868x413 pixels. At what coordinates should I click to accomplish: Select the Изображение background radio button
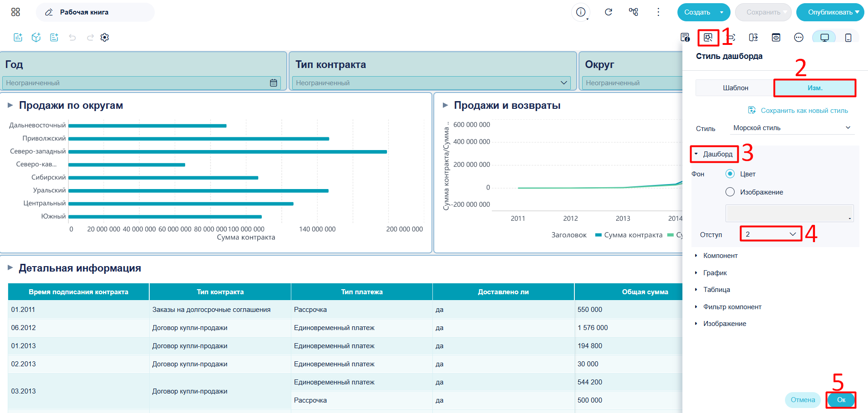tap(730, 192)
